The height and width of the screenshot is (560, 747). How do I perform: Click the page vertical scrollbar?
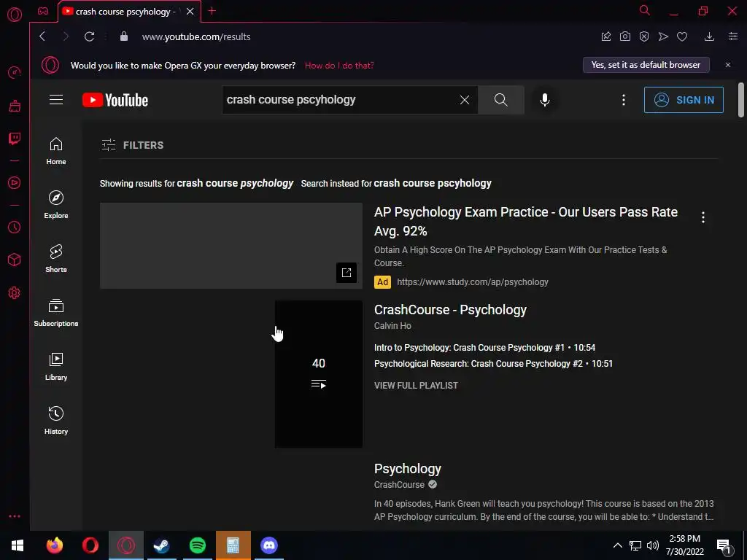point(741,99)
